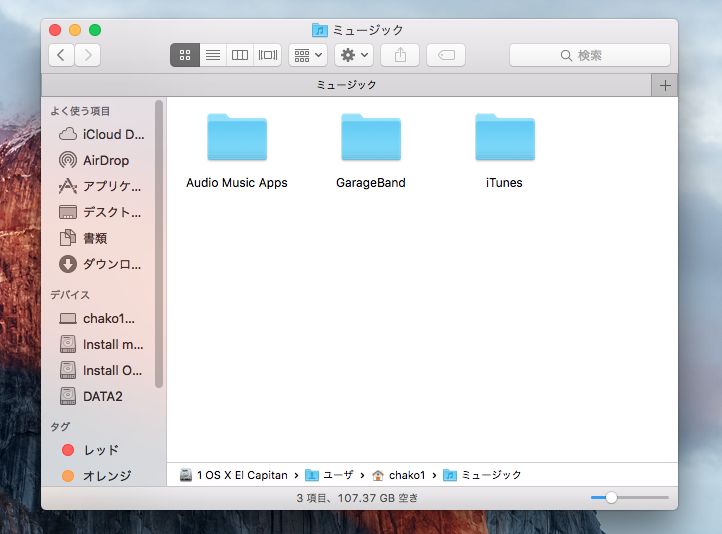Open the arrange items dropdown
Viewport: 722px width, 534px height.
308,55
